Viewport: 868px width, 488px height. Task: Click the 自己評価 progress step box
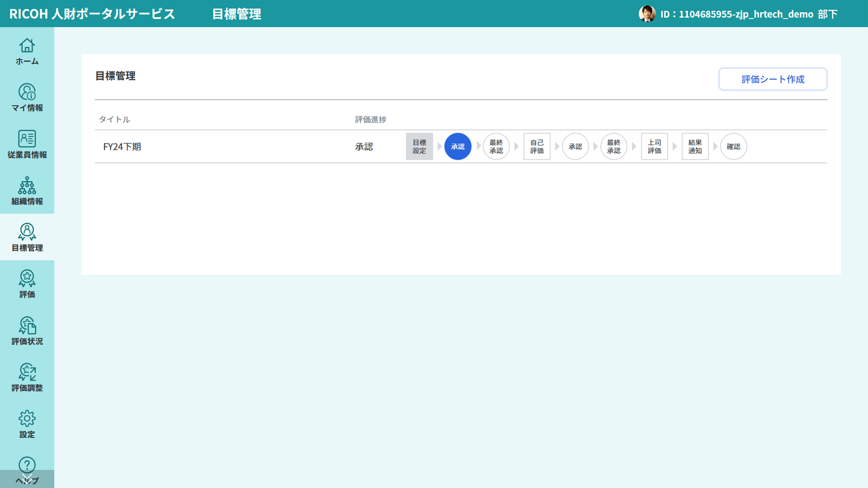tap(537, 146)
